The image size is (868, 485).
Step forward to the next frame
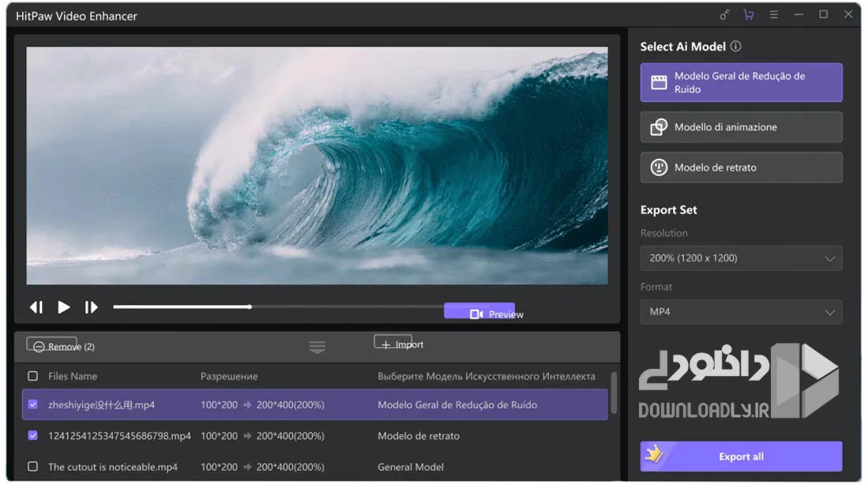(x=91, y=307)
